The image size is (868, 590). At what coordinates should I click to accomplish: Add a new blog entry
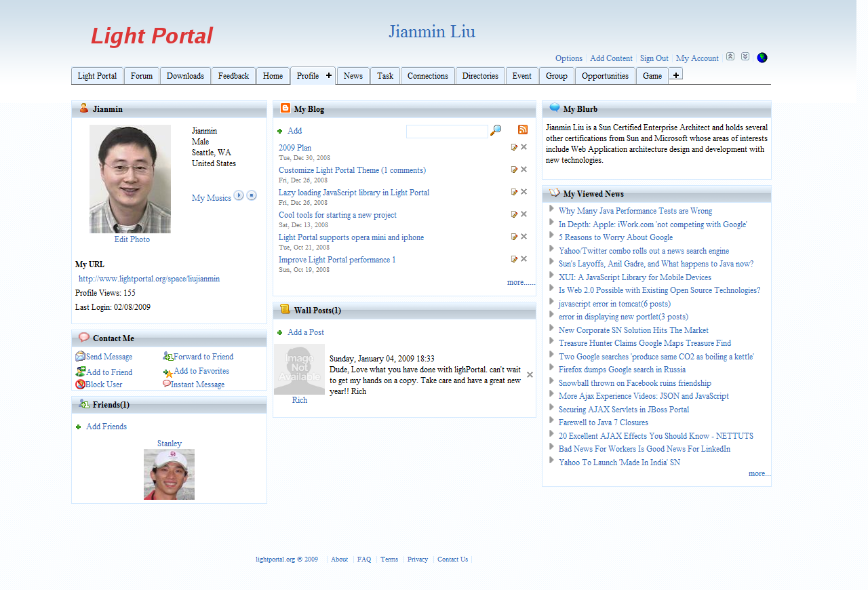[294, 131]
